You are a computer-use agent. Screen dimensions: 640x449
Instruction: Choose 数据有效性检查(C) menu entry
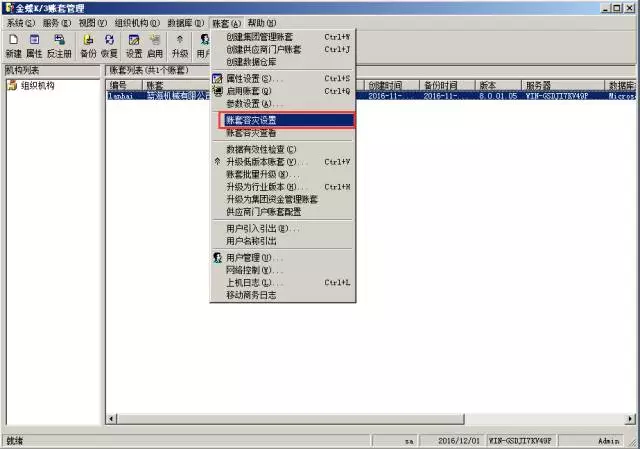[282, 149]
